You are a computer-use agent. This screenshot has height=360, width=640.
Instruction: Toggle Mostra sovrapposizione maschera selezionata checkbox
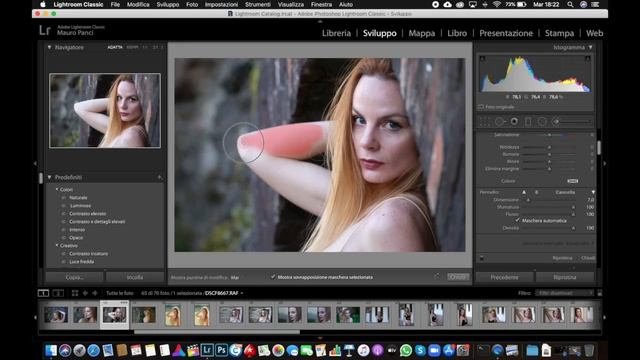pos(273,277)
